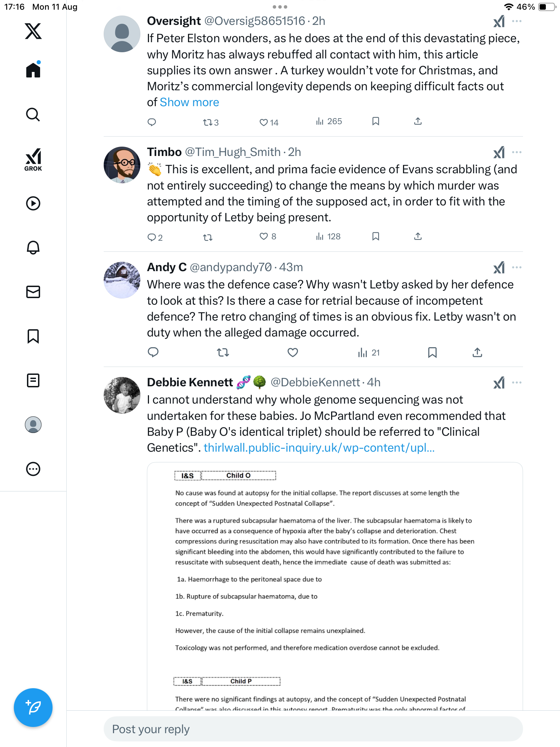Open Lists item in the sidebar

pyautogui.click(x=33, y=380)
